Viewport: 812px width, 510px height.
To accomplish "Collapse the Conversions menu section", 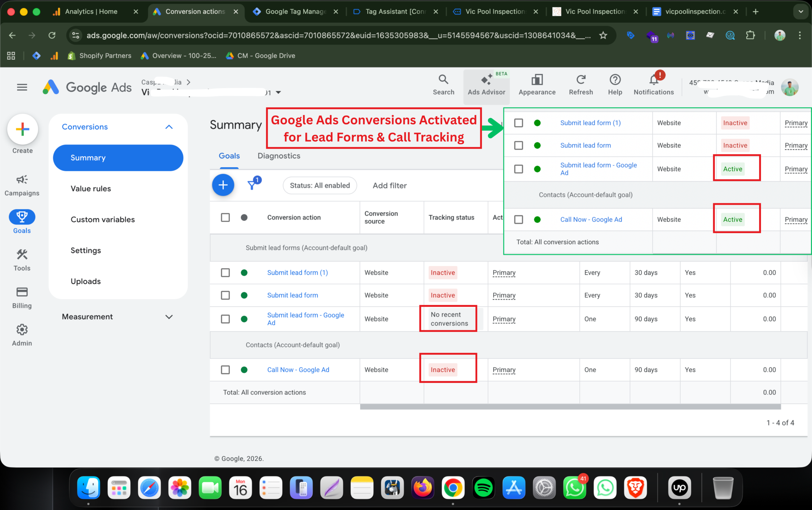I will 169,127.
